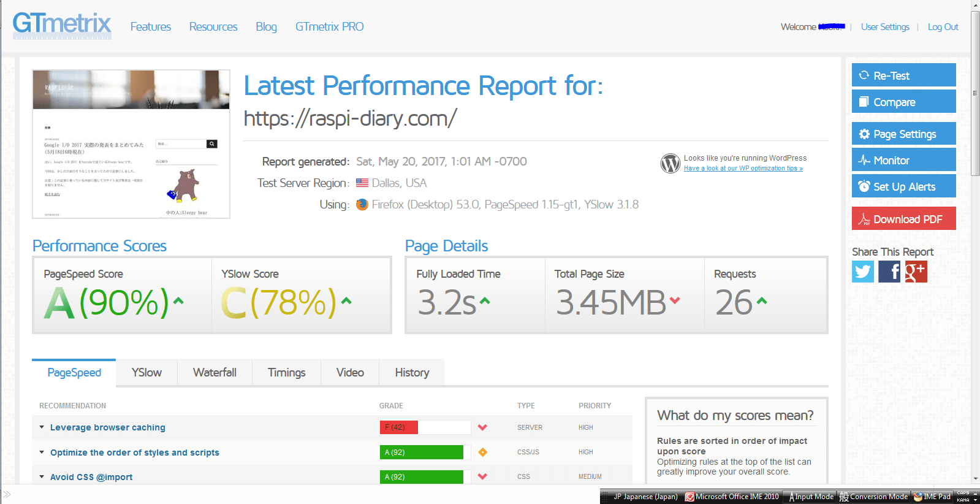
Task: Click the Firefox browser icon
Action: tap(362, 205)
